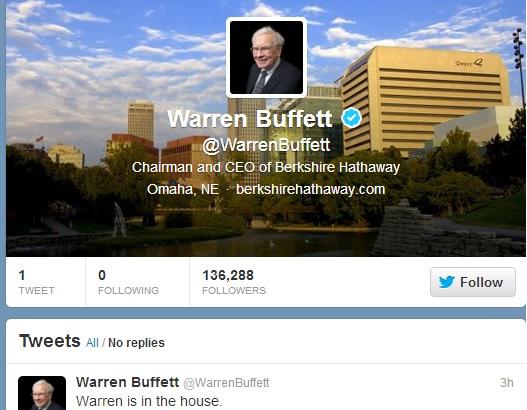The image size is (527, 410).
Task: Click the Omaha, NE location text
Action: click(x=183, y=189)
